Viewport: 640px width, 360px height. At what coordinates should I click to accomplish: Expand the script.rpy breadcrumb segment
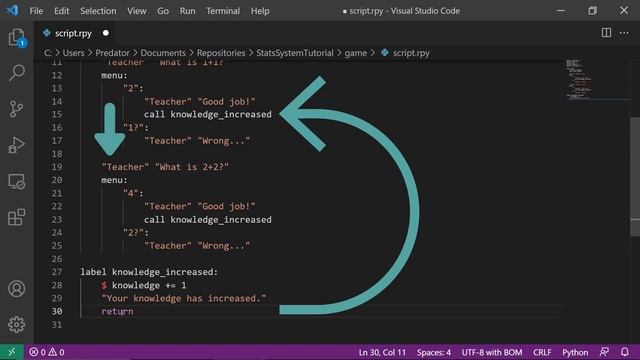[x=411, y=53]
